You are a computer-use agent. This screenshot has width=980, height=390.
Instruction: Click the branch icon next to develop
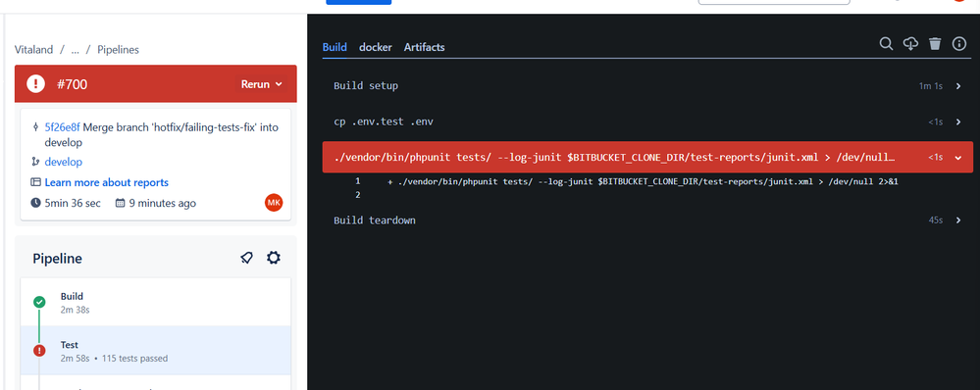pyautogui.click(x=35, y=162)
